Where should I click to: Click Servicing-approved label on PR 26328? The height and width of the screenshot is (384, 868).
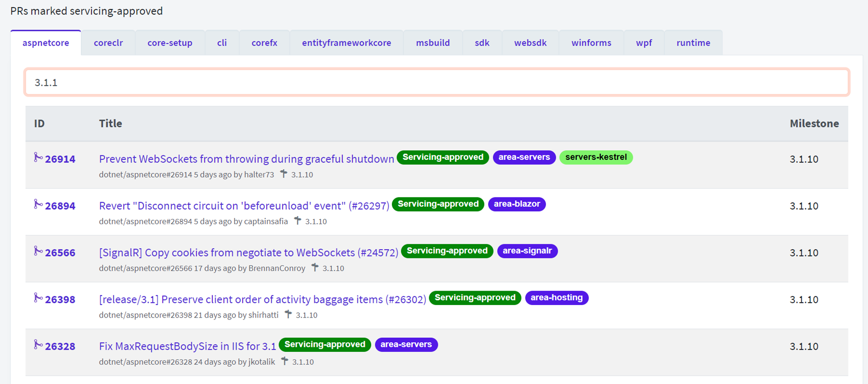[325, 345]
